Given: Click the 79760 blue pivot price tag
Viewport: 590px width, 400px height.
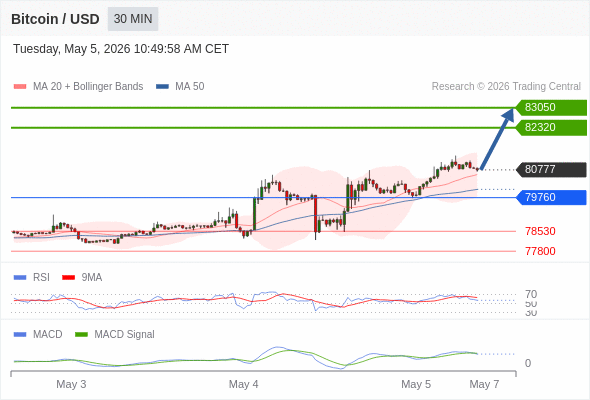Looking at the screenshot, I should coord(551,197).
